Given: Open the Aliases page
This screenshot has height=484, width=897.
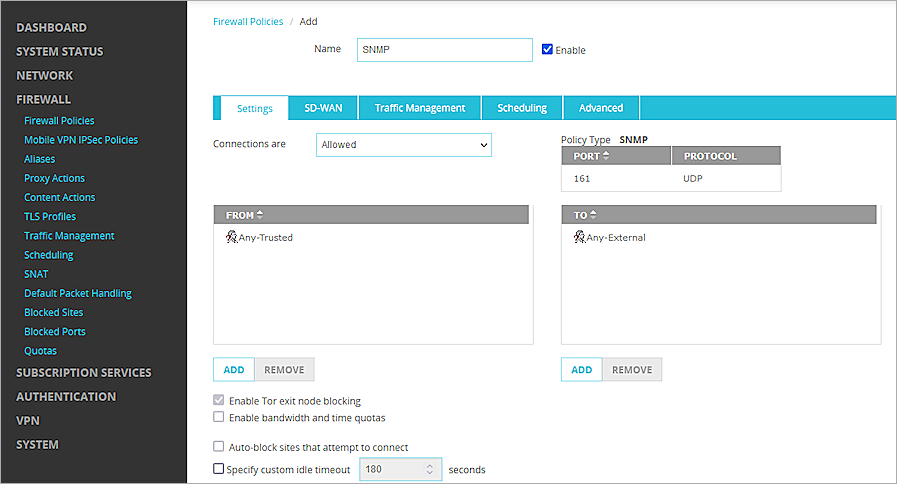Looking at the screenshot, I should [x=39, y=159].
